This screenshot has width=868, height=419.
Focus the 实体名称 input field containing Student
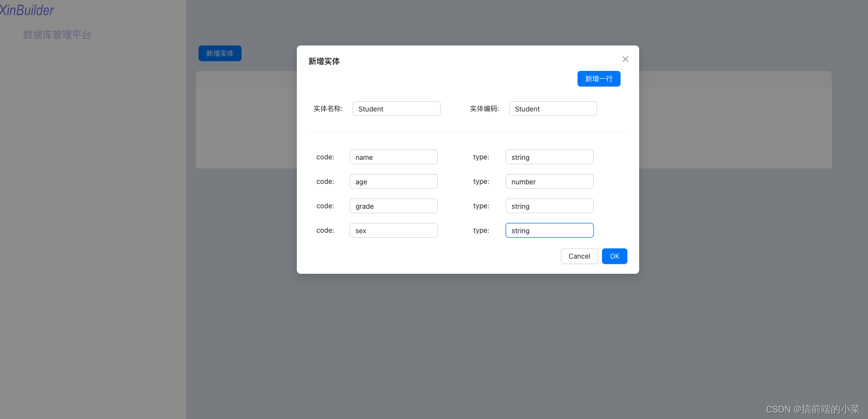(x=396, y=109)
